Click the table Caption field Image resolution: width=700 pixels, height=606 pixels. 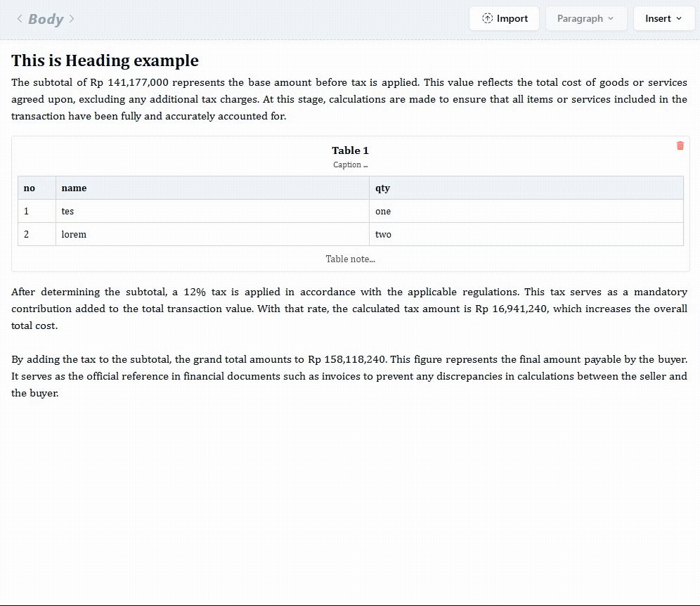coord(350,165)
